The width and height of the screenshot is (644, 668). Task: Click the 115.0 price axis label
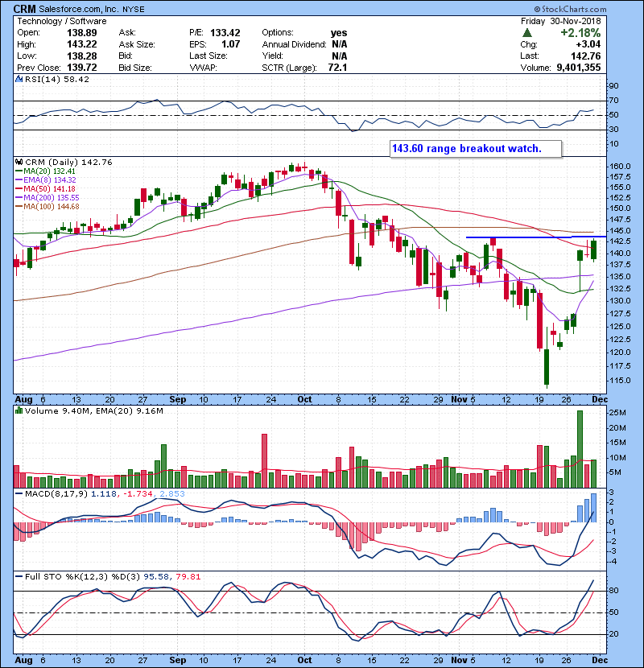pos(620,381)
